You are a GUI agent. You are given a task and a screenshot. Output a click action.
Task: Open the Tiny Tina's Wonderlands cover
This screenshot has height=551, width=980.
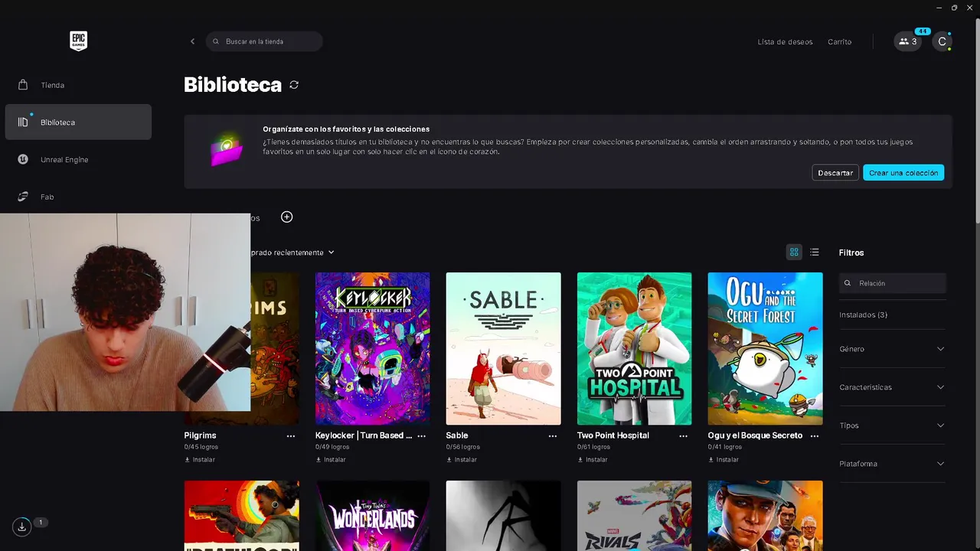click(x=372, y=516)
